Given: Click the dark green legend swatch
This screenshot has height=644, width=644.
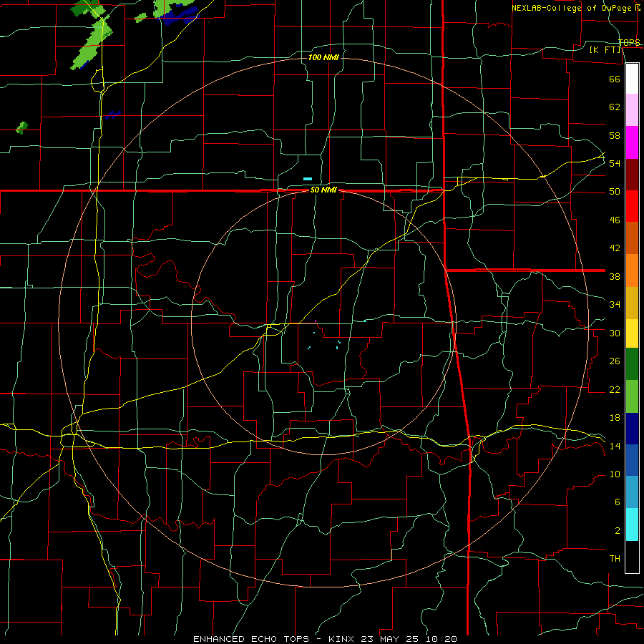Looking at the screenshot, I should [632, 364].
